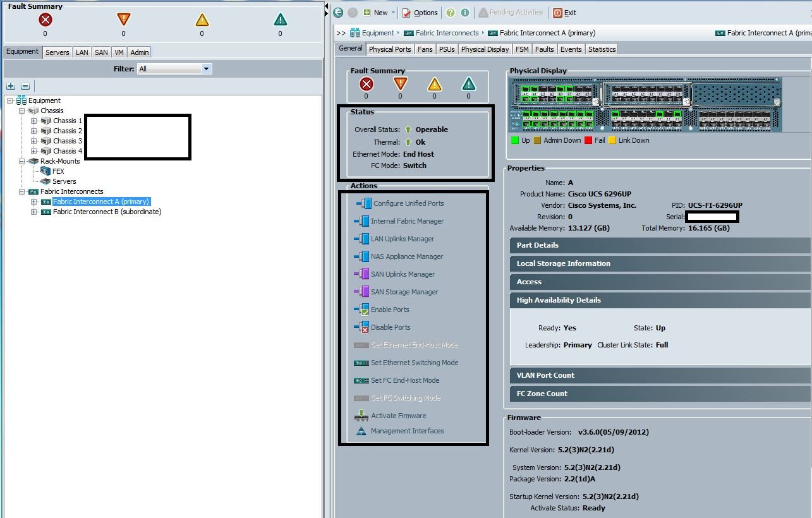
Task: Click the Exit button in toolbar
Action: click(564, 13)
